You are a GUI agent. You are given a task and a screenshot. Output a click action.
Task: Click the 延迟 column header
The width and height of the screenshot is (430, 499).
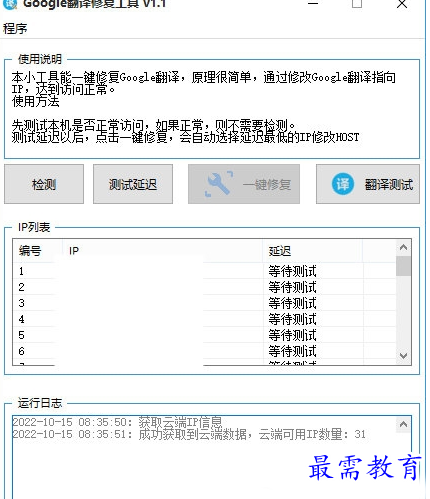tap(312, 251)
